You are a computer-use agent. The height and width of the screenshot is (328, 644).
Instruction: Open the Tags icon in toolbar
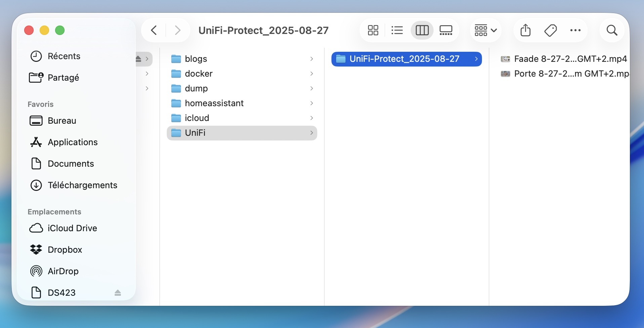point(551,30)
